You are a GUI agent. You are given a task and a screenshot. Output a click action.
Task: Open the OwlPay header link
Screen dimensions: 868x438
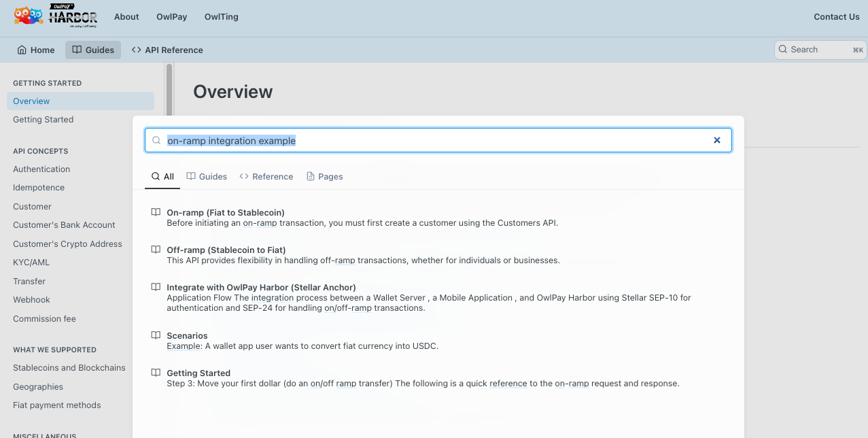[x=172, y=17]
